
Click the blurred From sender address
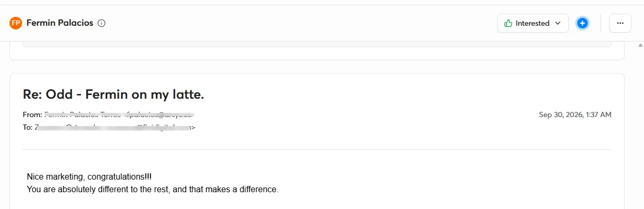(x=119, y=114)
